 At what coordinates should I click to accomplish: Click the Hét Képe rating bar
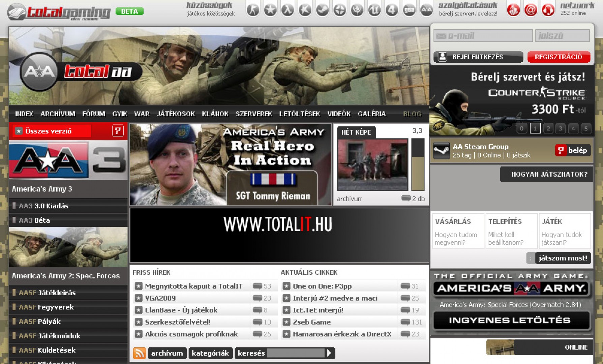pos(418,165)
